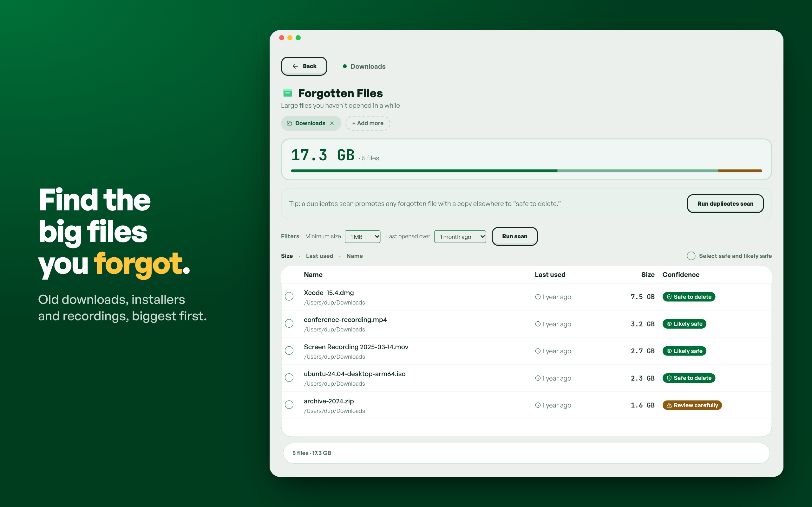This screenshot has height=507, width=812.
Task: Open the Minimum size dropdown
Action: pyautogui.click(x=362, y=237)
